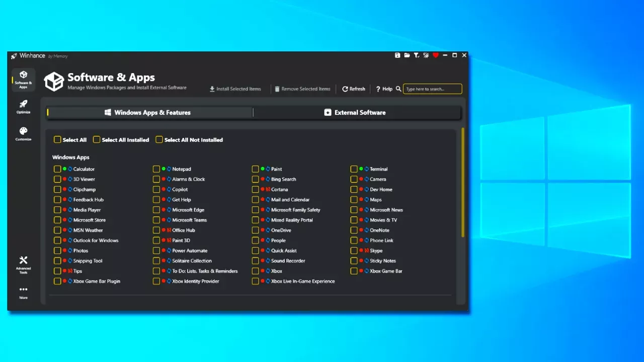Enable the Copilot checkbox
This screenshot has width=644, height=362.
[156, 190]
